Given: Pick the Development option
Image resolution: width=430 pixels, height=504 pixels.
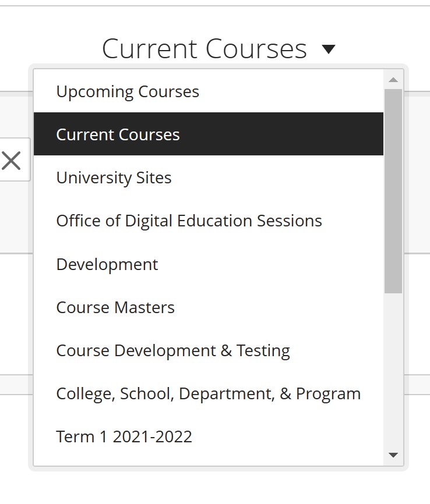Looking at the screenshot, I should pos(107,264).
